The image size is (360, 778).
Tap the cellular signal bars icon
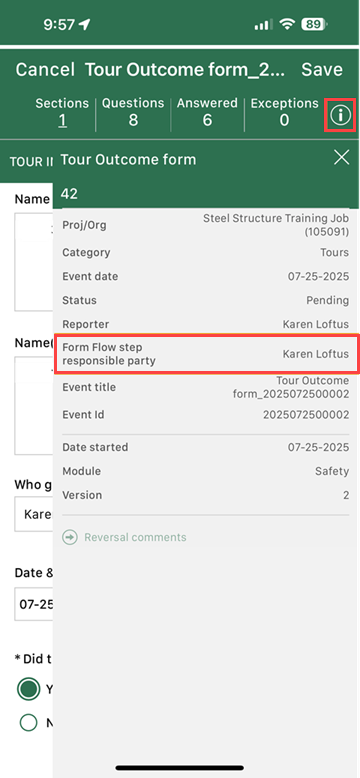coord(263,24)
